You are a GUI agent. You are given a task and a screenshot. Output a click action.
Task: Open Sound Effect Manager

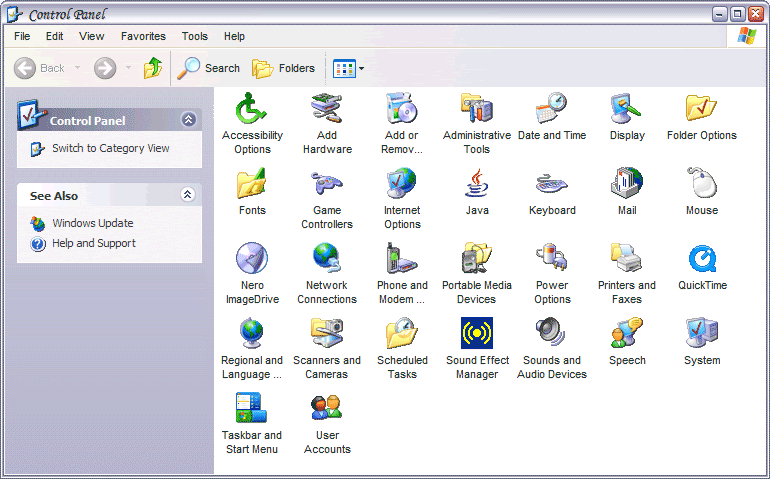[477, 334]
